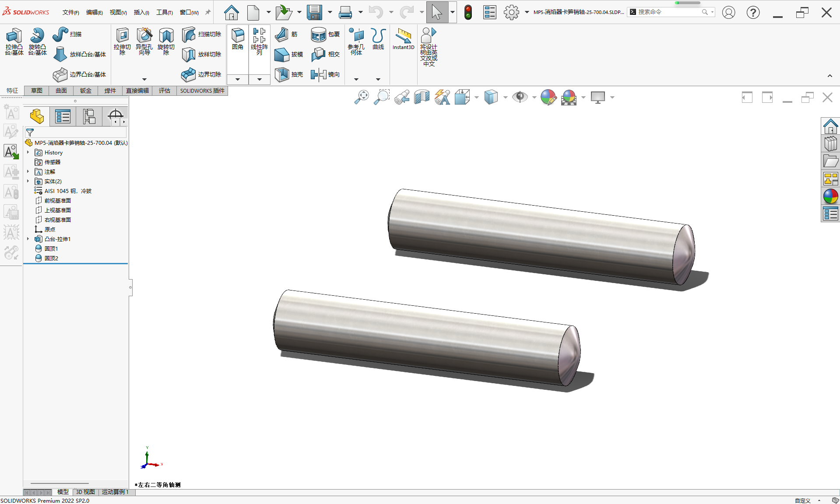Apply the Shell (抽壳) feature
Viewport: 840px width, 504px height.
289,74
